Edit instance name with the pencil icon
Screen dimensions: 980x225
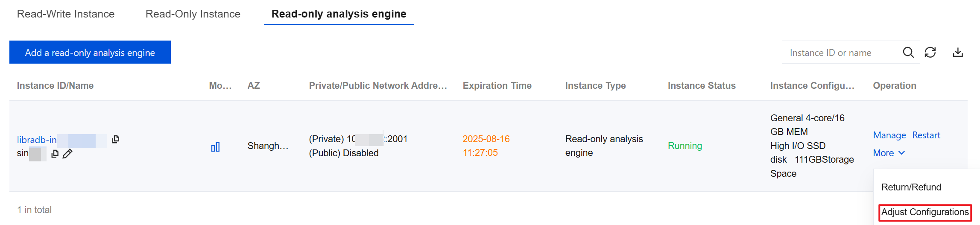pos(67,154)
